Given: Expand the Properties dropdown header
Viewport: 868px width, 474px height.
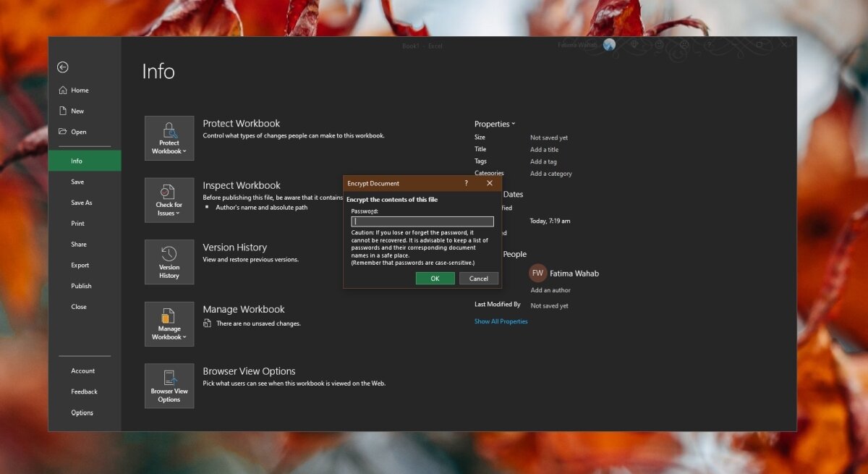Looking at the screenshot, I should point(495,124).
